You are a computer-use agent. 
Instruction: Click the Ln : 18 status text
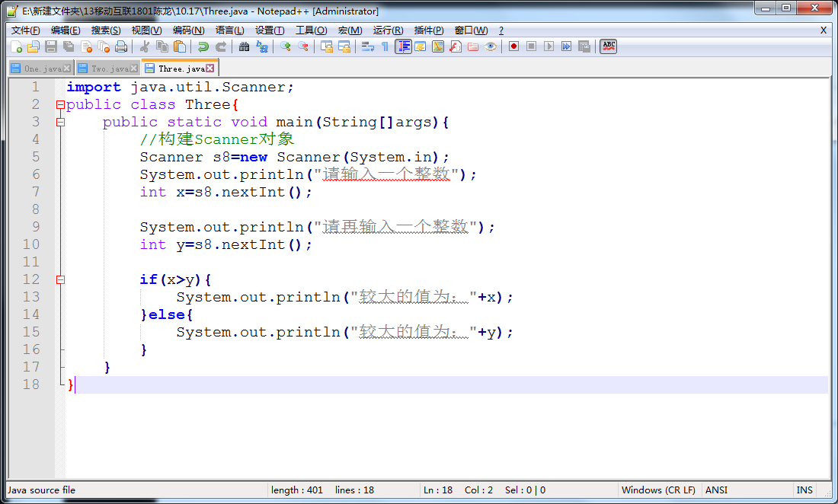tap(438, 490)
